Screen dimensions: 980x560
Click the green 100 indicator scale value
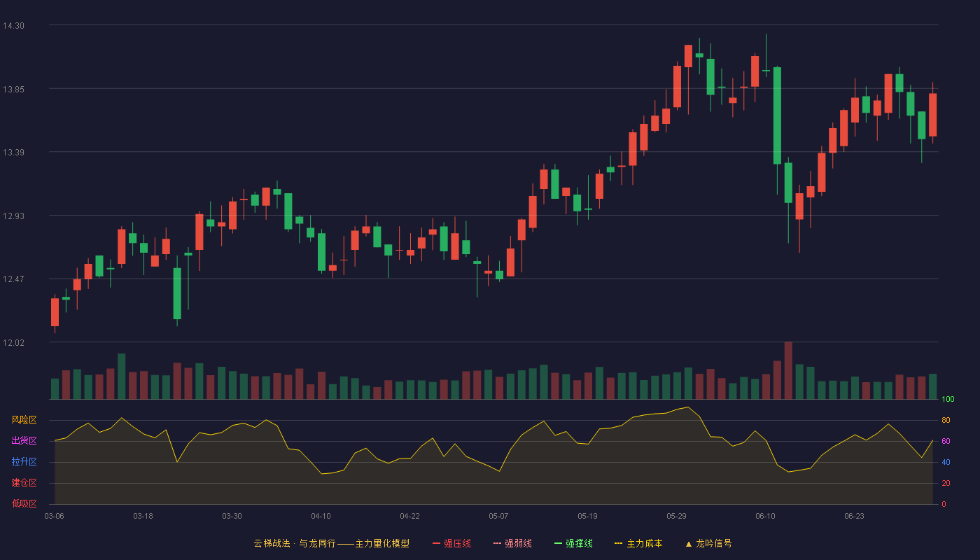(x=948, y=399)
